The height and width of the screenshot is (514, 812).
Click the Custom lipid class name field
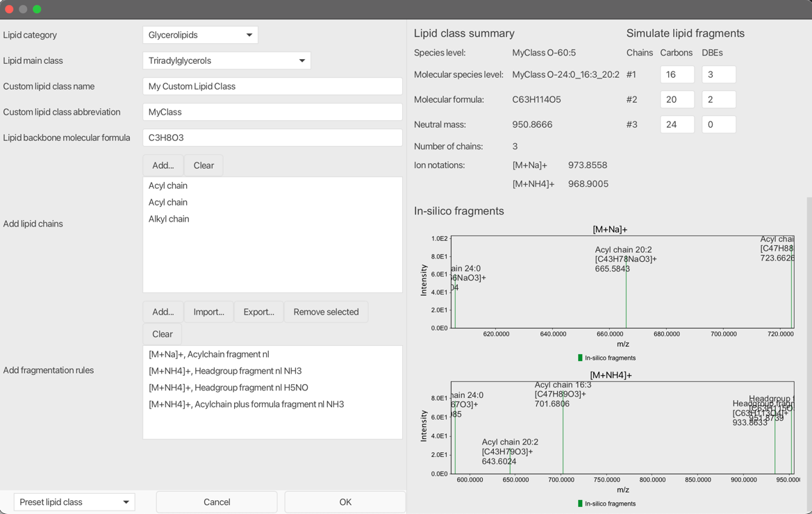(272, 86)
